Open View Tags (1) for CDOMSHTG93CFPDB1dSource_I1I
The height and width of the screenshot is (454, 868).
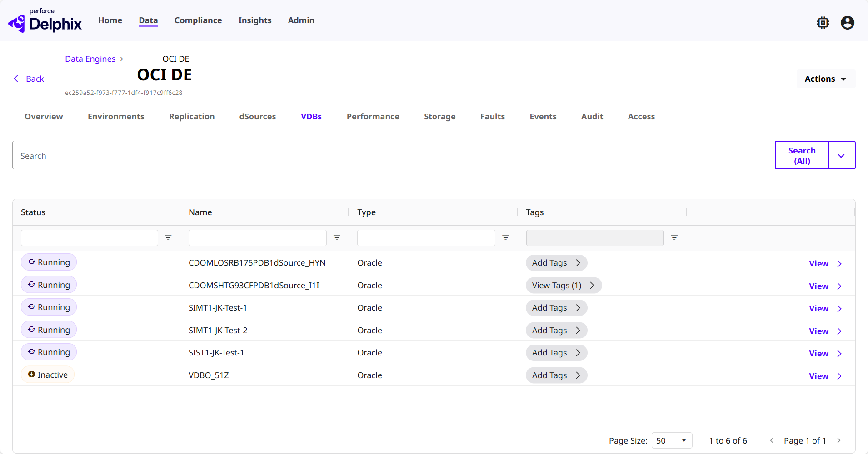point(564,285)
